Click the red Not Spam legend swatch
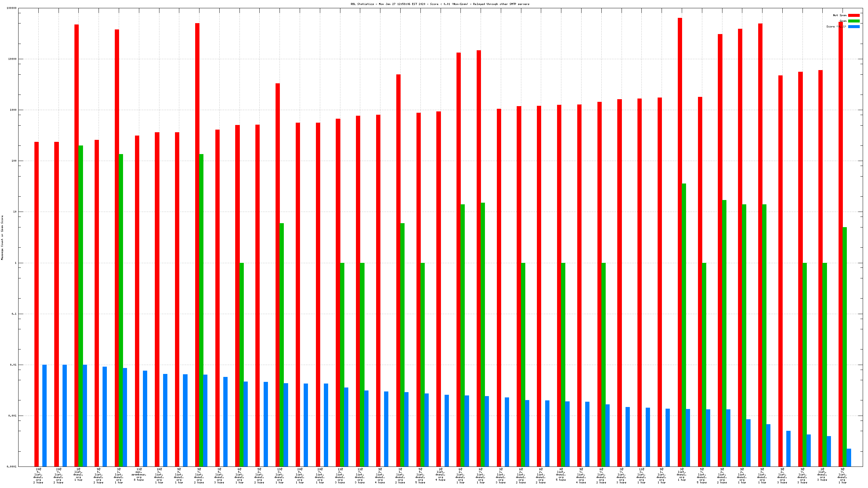Image resolution: width=868 pixels, height=488 pixels. coord(853,15)
